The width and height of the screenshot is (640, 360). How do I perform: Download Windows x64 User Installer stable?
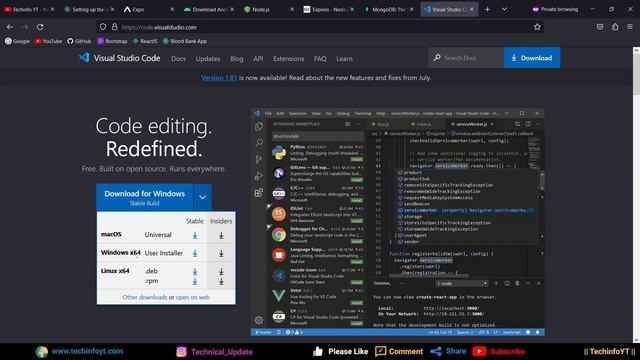coord(195,253)
